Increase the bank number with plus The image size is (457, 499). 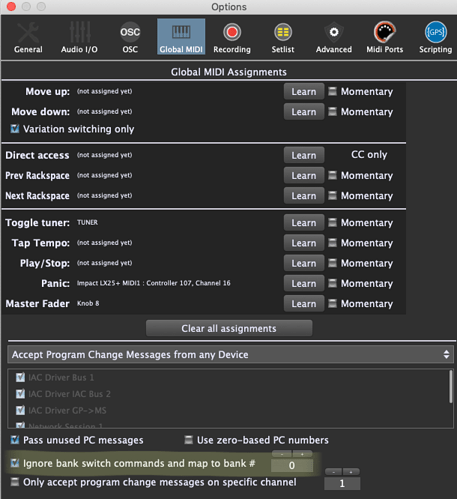[x=302, y=454]
